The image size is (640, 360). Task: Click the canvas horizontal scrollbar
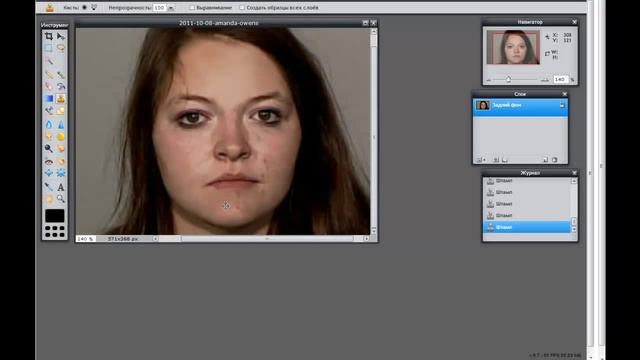pos(260,239)
